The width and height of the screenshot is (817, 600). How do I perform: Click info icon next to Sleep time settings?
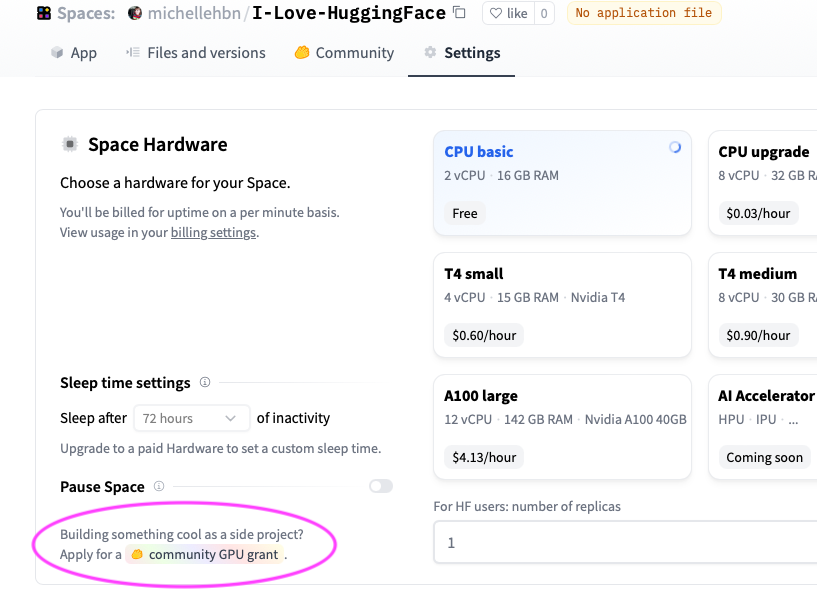click(x=205, y=382)
